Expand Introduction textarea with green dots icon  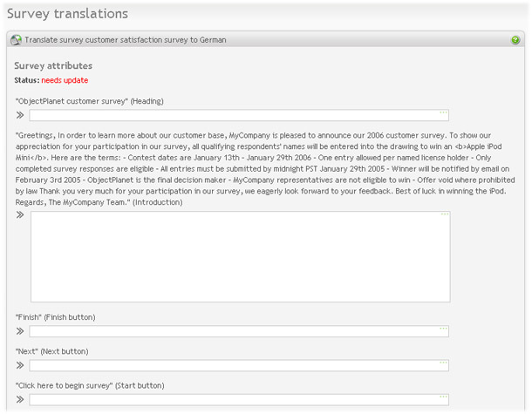pos(445,214)
